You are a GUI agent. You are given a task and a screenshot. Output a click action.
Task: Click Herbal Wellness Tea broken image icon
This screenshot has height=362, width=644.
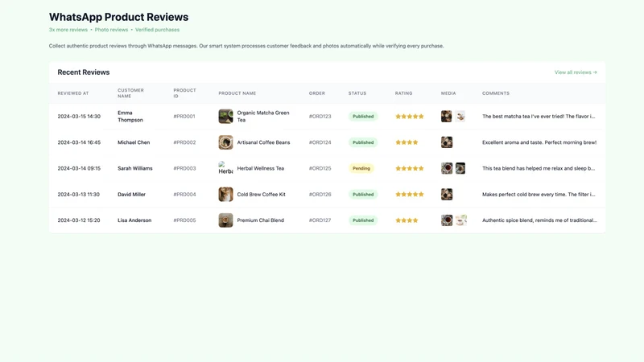click(x=225, y=168)
